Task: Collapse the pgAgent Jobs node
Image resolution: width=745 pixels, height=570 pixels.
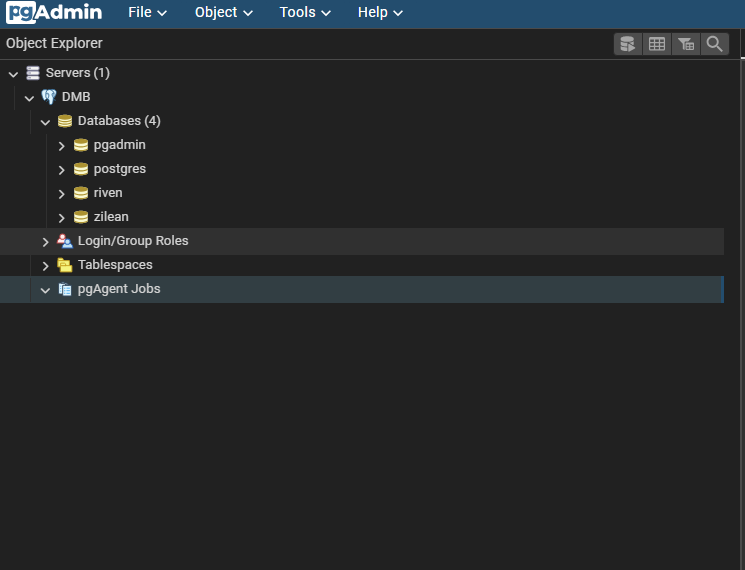Action: (x=45, y=290)
